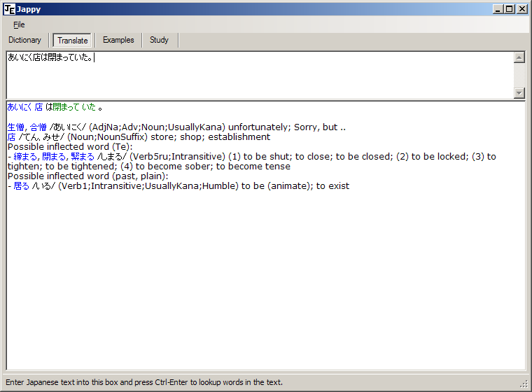Switch to the Dictionary tab
Image resolution: width=532 pixels, height=392 pixels.
25,40
